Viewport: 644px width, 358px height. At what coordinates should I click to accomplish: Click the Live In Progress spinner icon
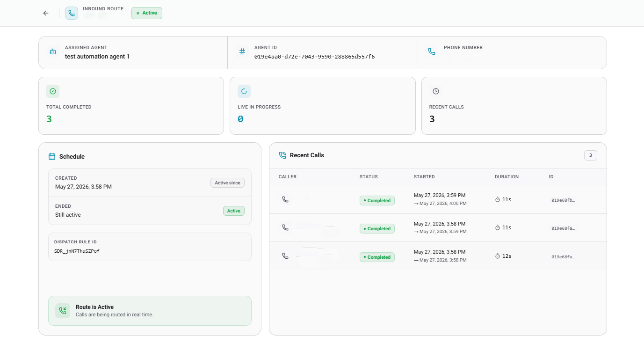(244, 91)
